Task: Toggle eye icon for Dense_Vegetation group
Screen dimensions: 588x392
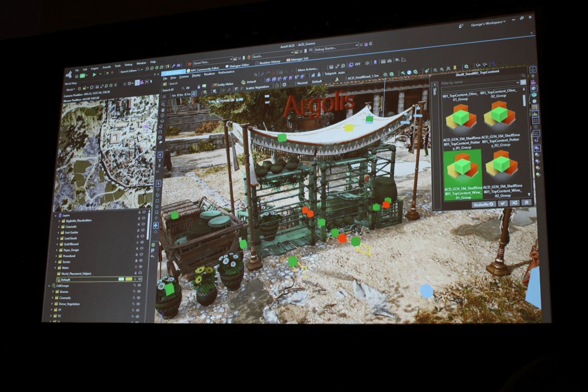Action: 138,304
